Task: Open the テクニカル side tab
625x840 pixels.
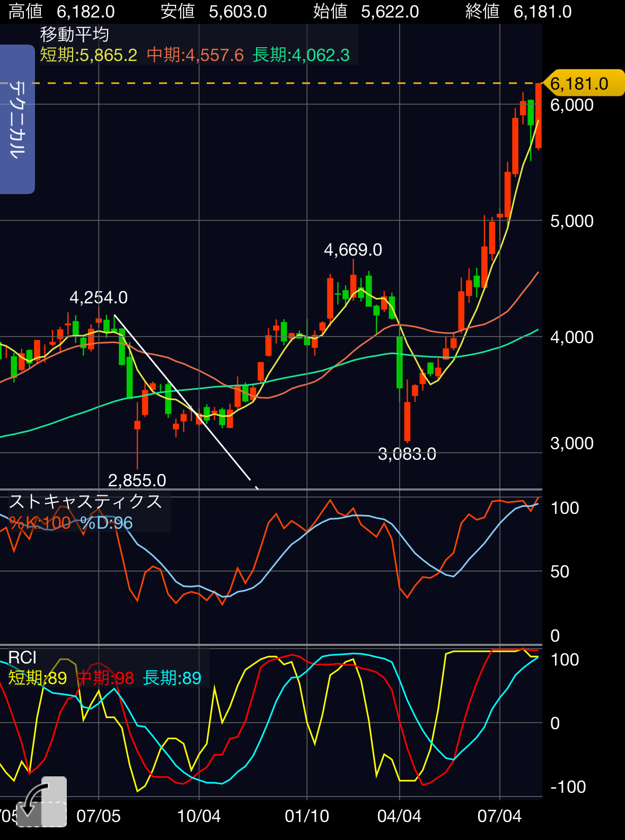Action: (x=17, y=119)
